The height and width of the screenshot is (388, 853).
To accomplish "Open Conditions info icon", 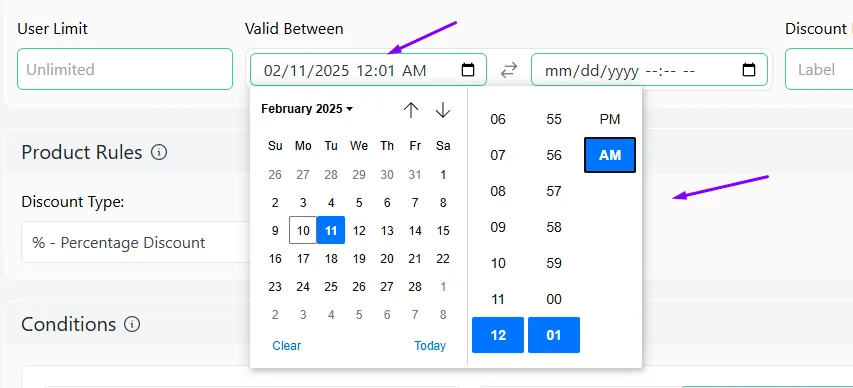I will (132, 324).
